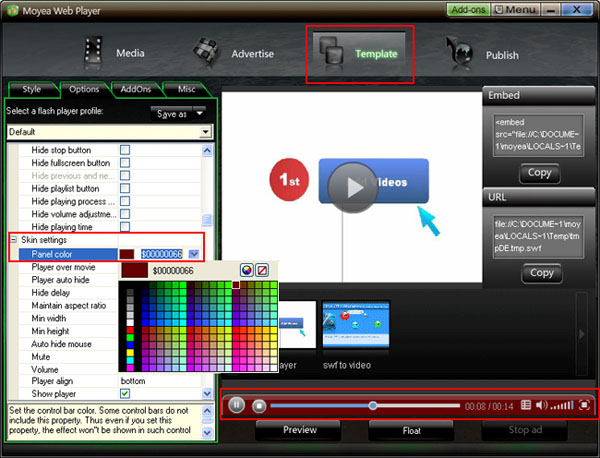Screen dimensions: 600x458
Task: Collapse the Skin settings group
Action: pyautogui.click(x=13, y=240)
